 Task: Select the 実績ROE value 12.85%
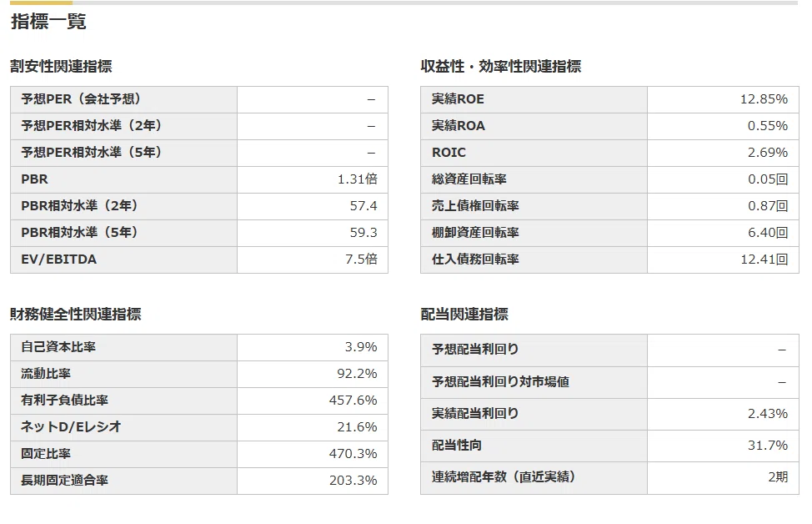764,99
